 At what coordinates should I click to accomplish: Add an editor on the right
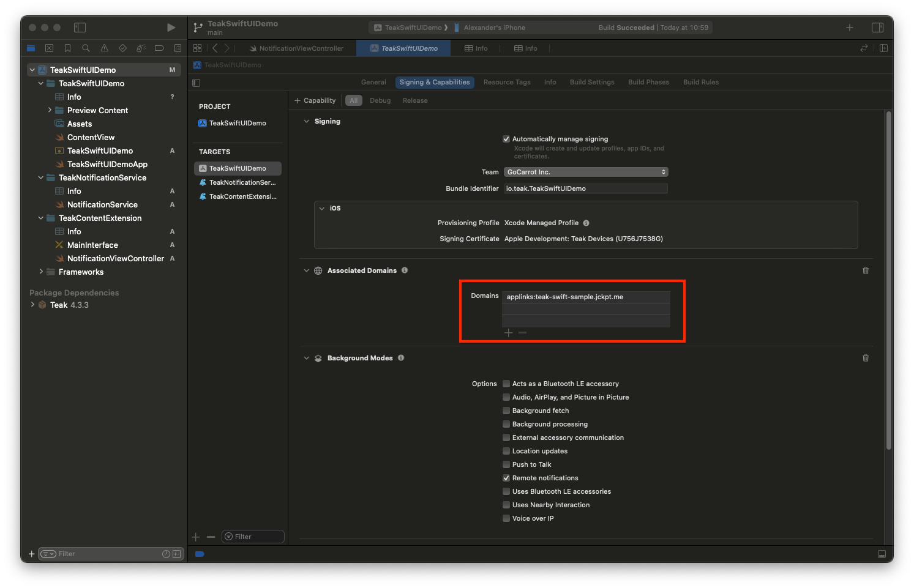coord(883,48)
